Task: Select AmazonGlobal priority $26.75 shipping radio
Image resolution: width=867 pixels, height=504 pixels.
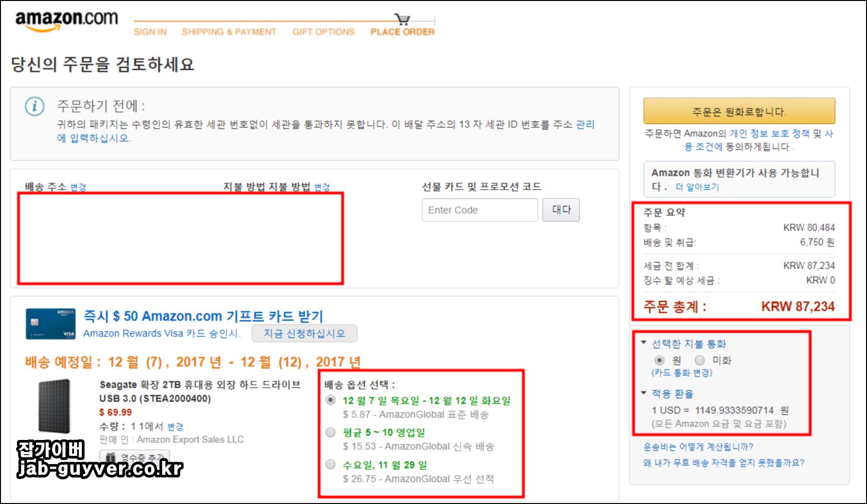Action: coord(331,465)
